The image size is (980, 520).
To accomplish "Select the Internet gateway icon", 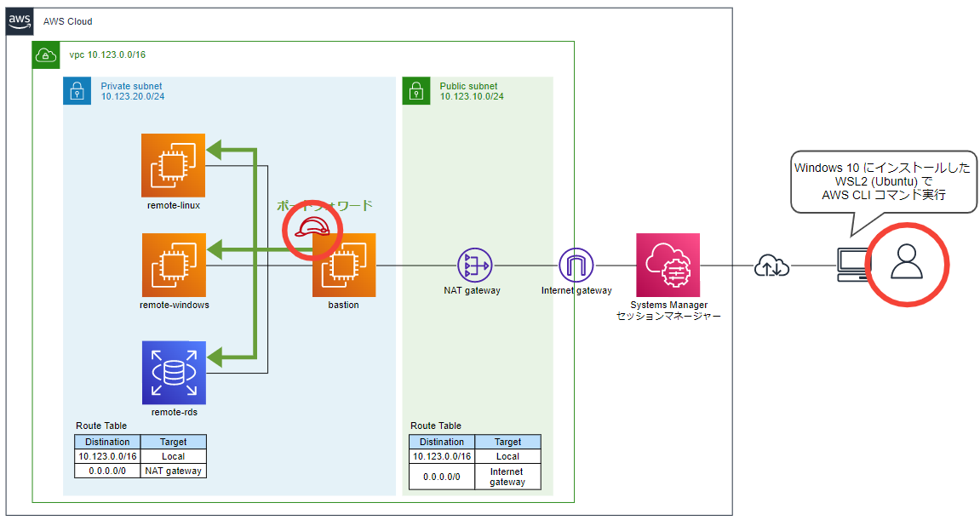I will coord(576,265).
